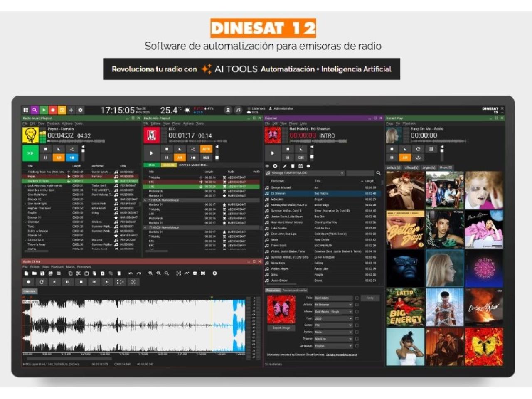Viewport: 532px width, 399px height.
Task: Click the MUS button in Radio Ads Playout
Action: (206, 158)
